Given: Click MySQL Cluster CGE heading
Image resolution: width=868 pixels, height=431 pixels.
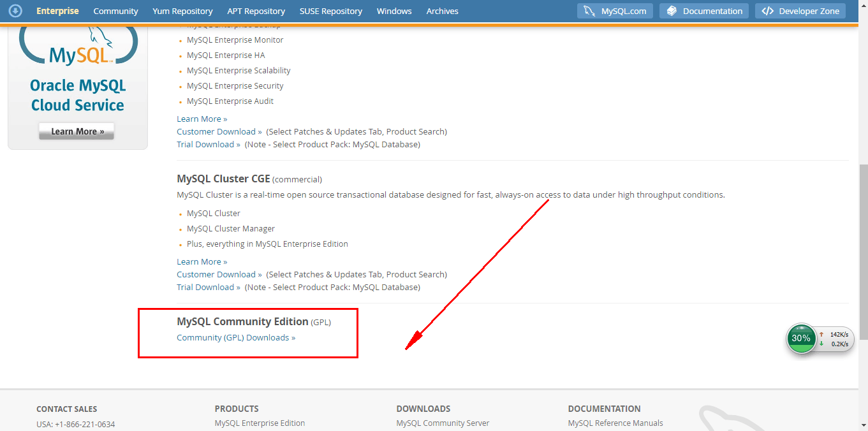Looking at the screenshot, I should point(223,179).
